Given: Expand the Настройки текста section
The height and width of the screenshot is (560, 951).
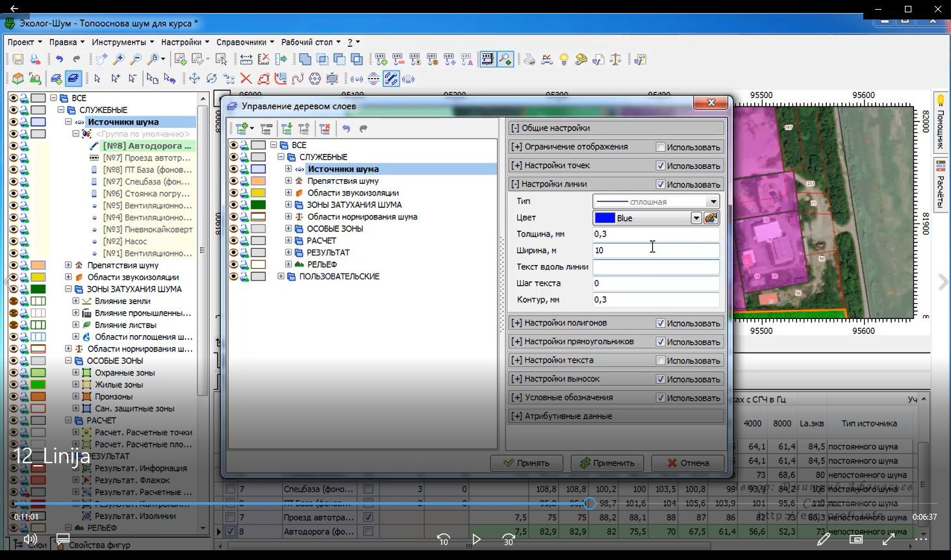Looking at the screenshot, I should pyautogui.click(x=517, y=361).
